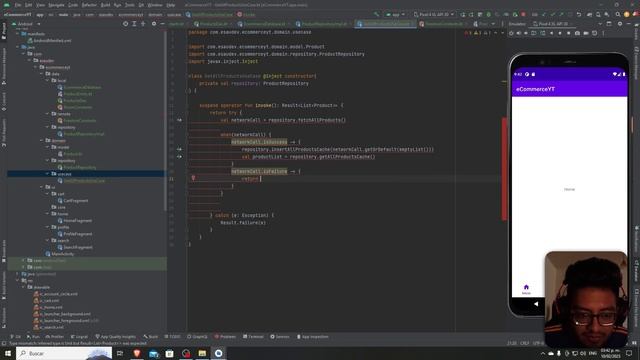Click the editor error stripe scrollbar
Viewport: 640px width, 360px height.
[504, 169]
